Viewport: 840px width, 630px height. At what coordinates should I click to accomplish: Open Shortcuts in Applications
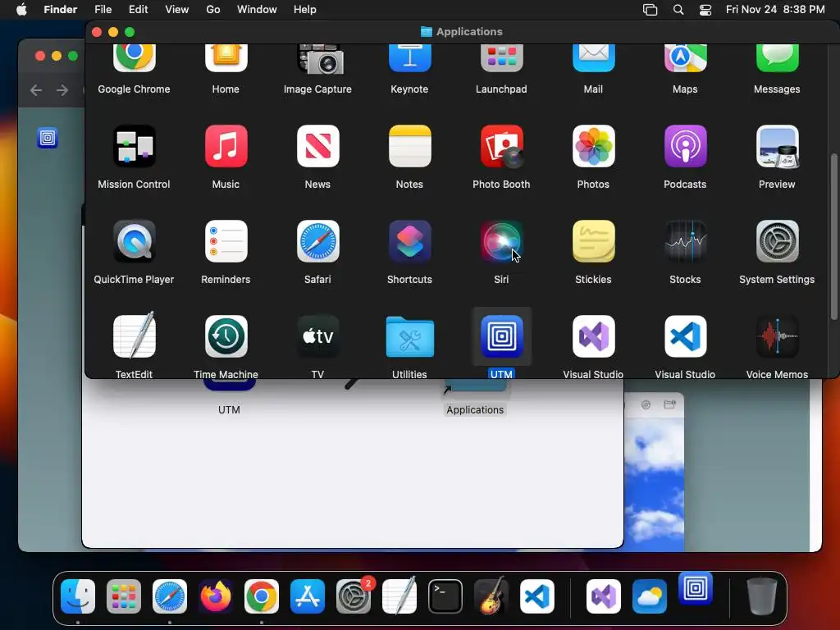410,242
